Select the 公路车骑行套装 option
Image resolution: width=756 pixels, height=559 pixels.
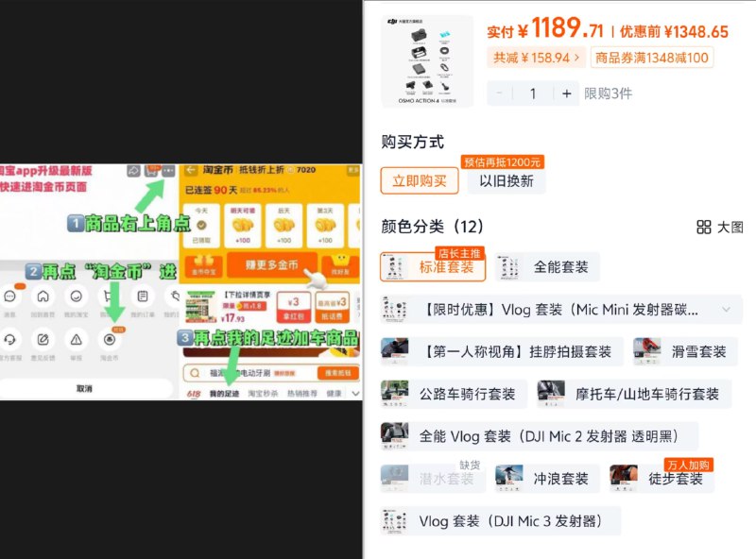coord(454,394)
